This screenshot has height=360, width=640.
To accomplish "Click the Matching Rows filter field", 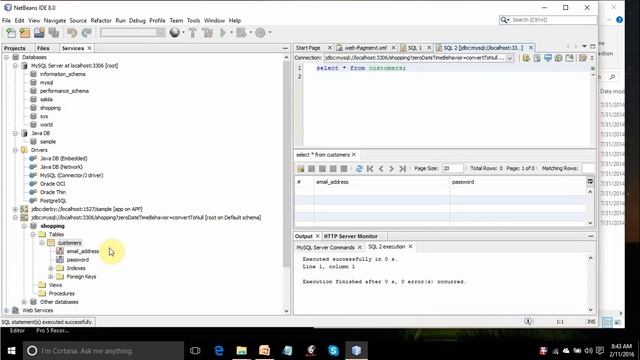I will [588, 169].
